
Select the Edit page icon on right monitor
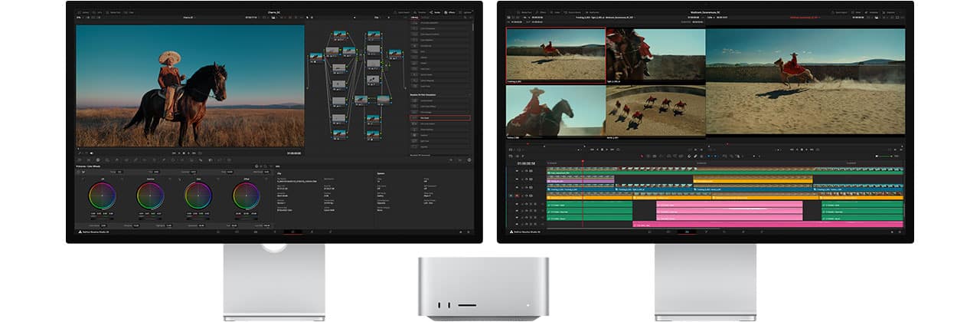687,231
